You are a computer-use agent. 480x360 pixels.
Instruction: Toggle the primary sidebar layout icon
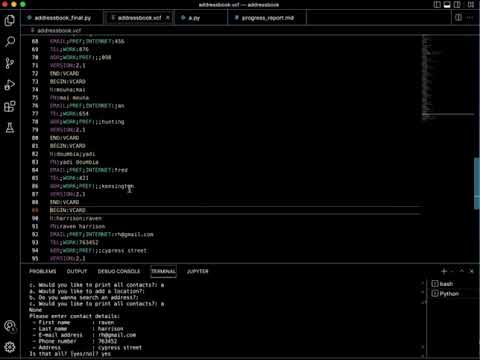click(437, 5)
